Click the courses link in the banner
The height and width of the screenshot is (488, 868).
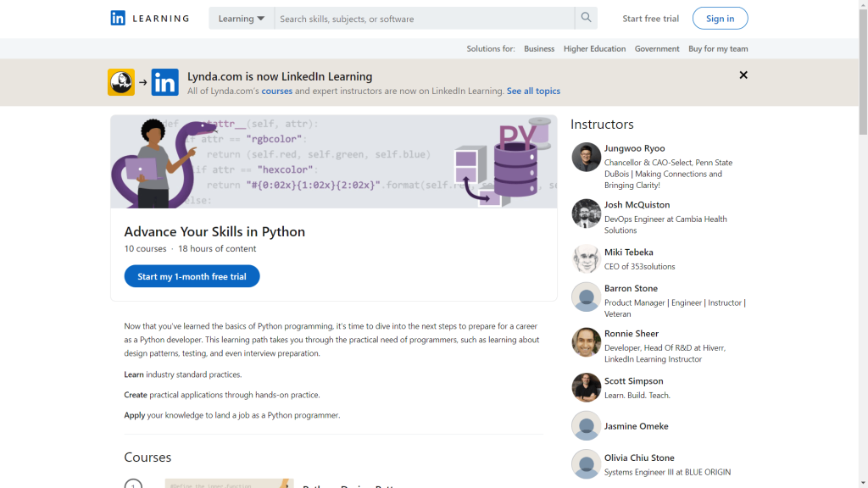click(276, 91)
